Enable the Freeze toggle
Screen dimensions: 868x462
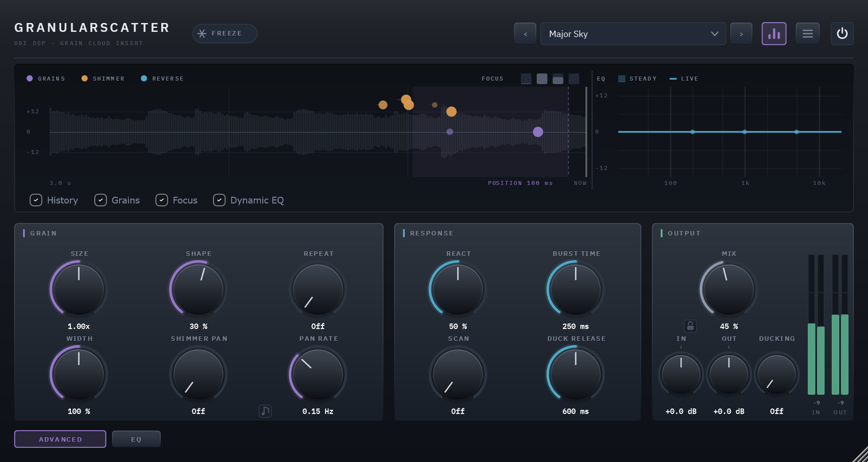(x=225, y=34)
